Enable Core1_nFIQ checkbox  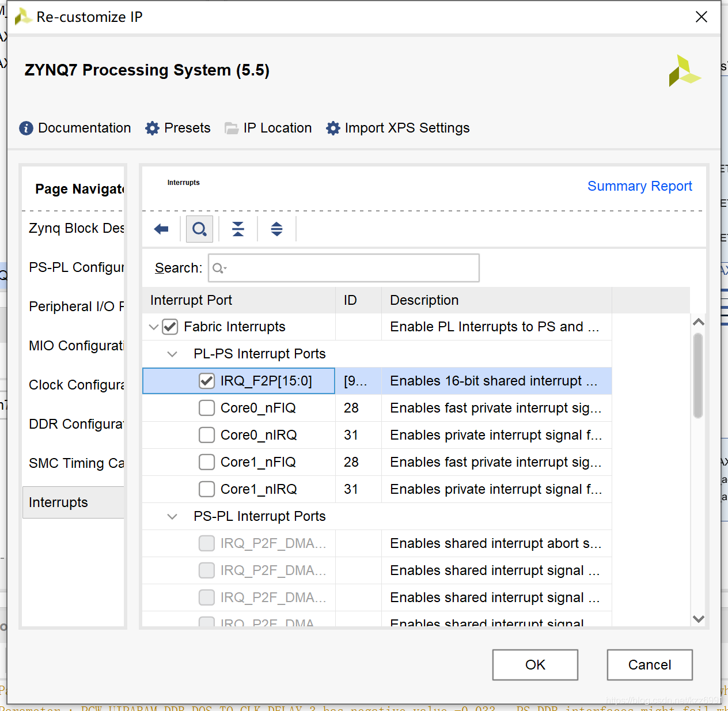coord(207,462)
